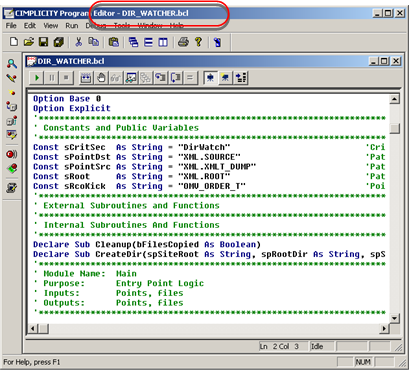The height and width of the screenshot is (370, 409).
Task: Pause script execution in the debug toolbar
Action: pyautogui.click(x=52, y=78)
